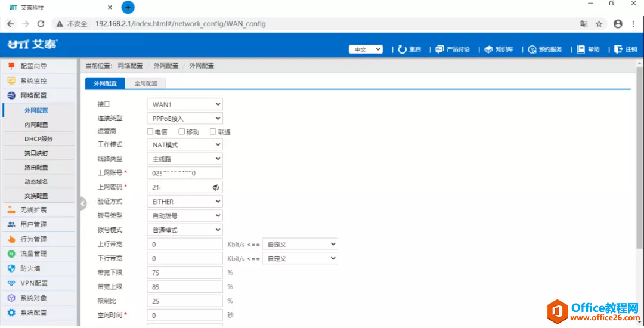
Task: Open the 下行带宽 自定义 dropdown
Action: tap(300, 258)
